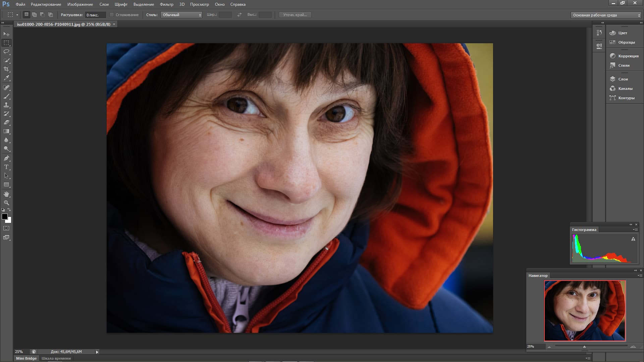
Task: Select the Zoom tool in toolbar
Action: pos(6,203)
